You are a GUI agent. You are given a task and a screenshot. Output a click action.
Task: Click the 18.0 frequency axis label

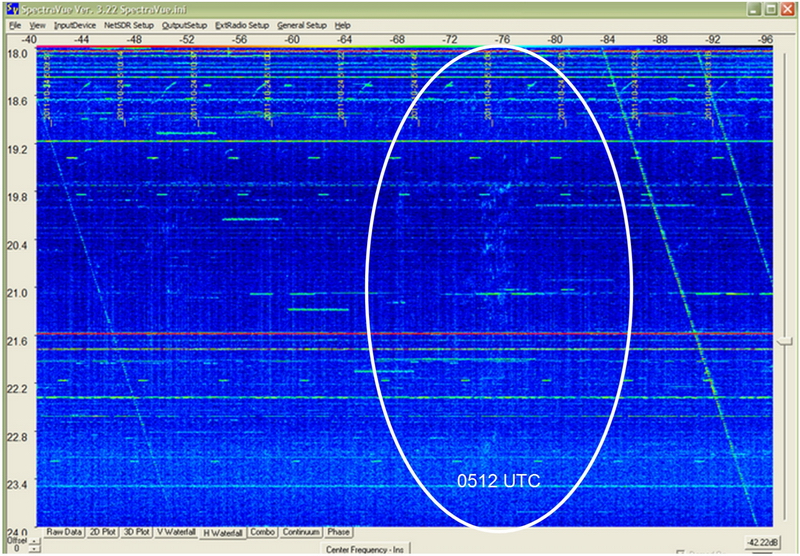15,53
